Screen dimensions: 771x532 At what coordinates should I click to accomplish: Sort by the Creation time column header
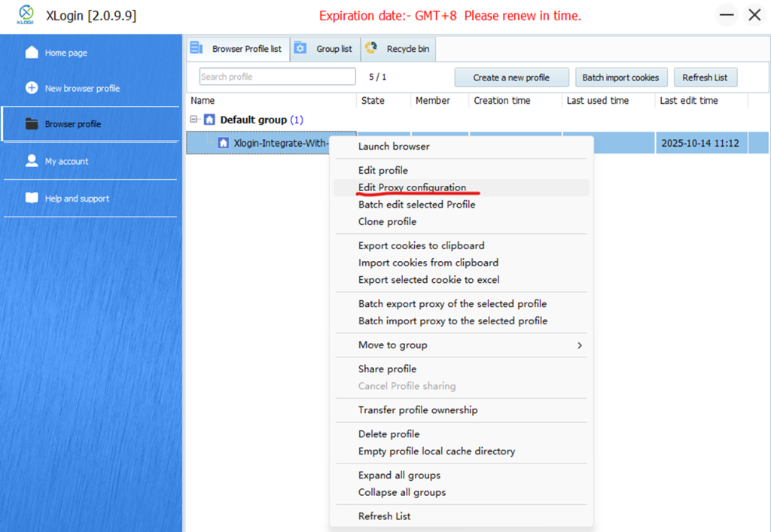(x=501, y=101)
